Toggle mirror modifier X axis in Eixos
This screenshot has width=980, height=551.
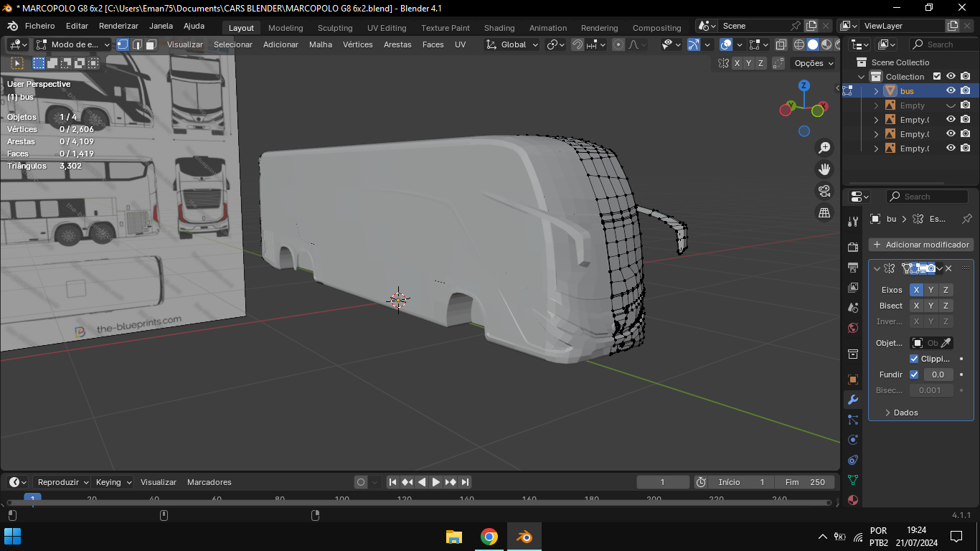tap(916, 290)
